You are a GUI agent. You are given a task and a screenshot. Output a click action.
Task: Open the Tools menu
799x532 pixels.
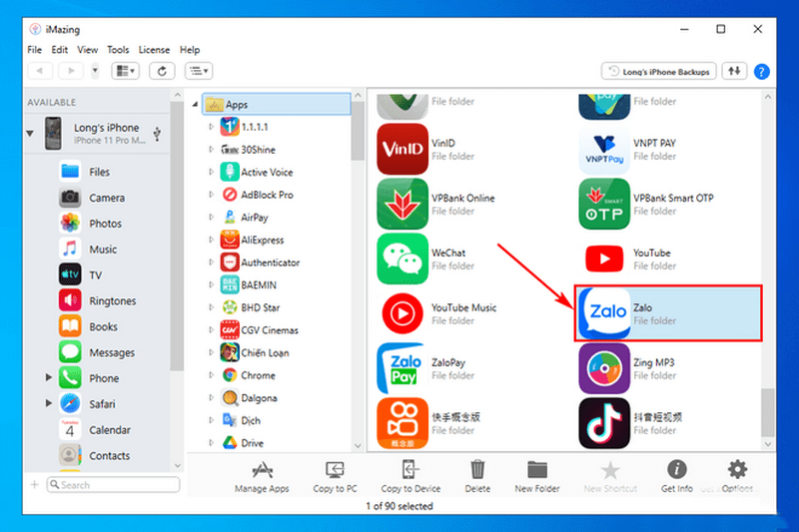coord(118,50)
